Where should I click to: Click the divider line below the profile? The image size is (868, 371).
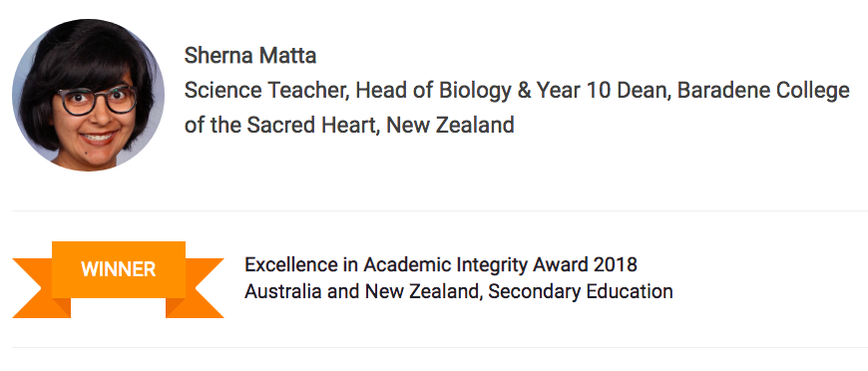[x=440, y=211]
